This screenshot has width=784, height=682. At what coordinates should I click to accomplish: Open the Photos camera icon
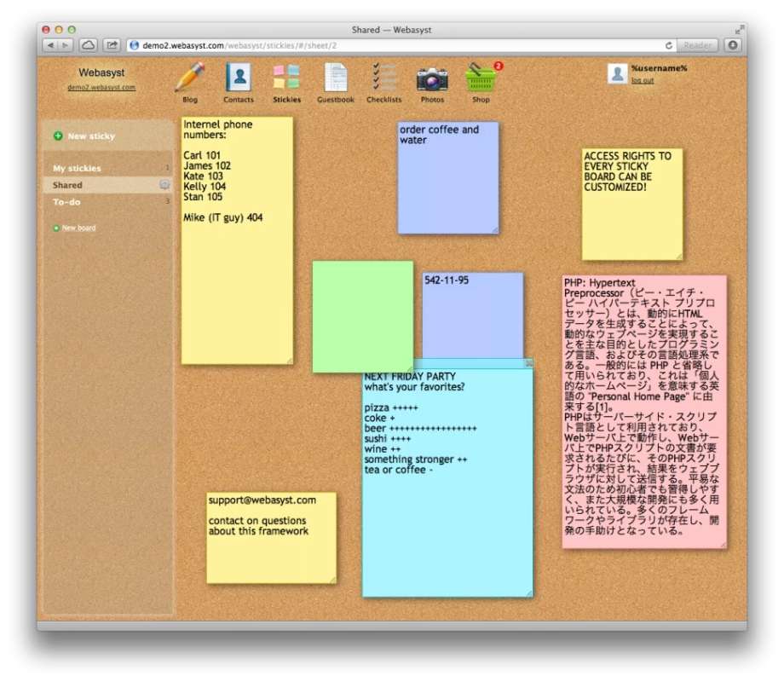[x=432, y=79]
